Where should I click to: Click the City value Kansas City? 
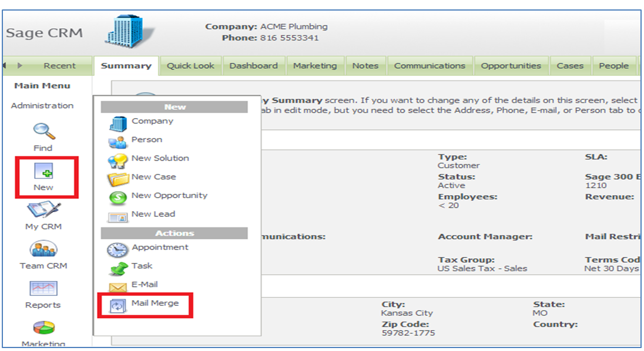[407, 313]
